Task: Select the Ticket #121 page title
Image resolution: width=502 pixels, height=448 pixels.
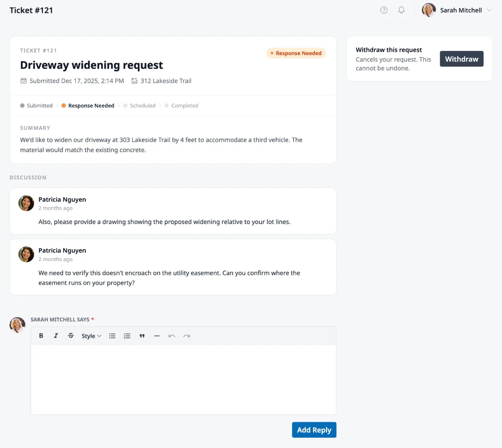Action: pos(31,10)
